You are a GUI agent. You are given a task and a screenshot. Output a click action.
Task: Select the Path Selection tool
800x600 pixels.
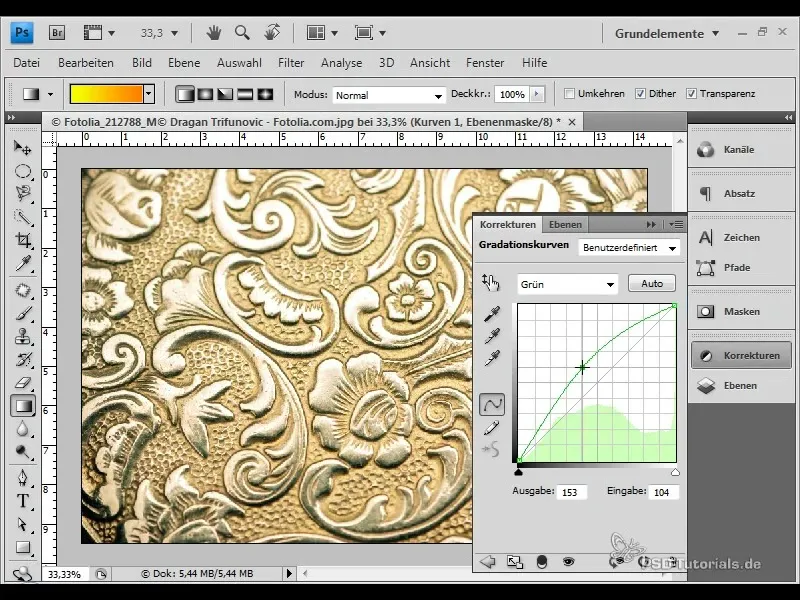[x=22, y=524]
